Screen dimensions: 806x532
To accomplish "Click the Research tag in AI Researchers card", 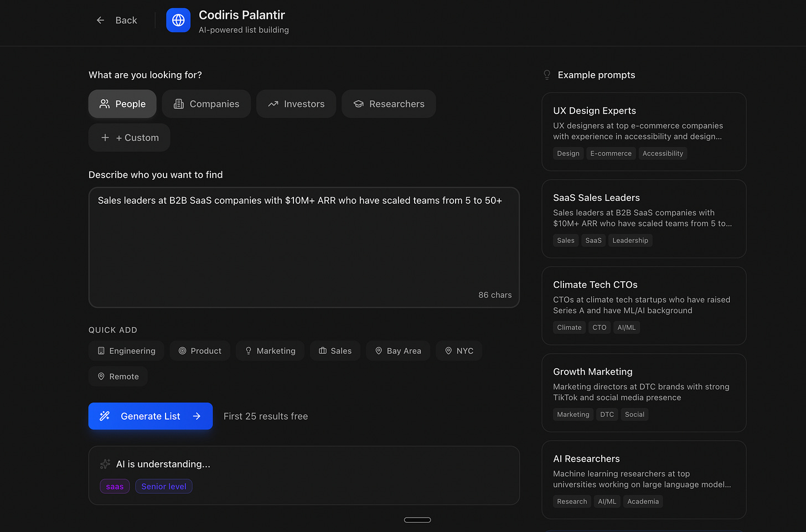I will click(x=572, y=502).
